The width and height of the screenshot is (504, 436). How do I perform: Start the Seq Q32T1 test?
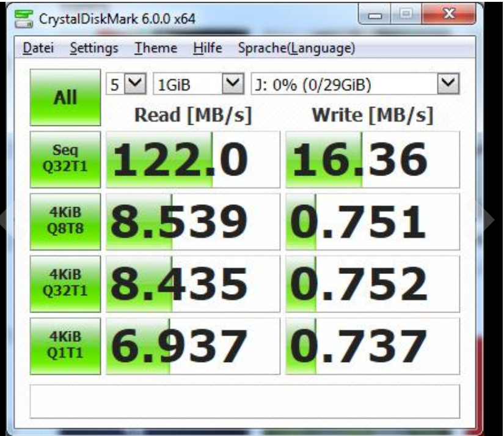pyautogui.click(x=65, y=159)
